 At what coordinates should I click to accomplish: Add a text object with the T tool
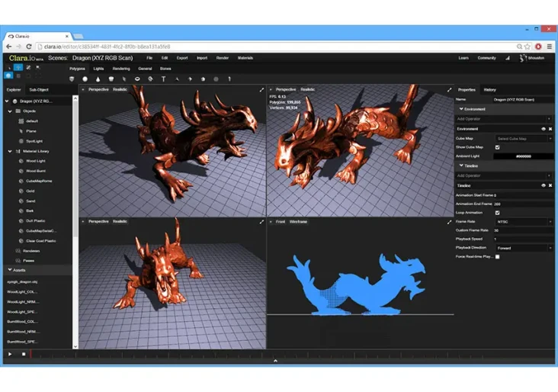pyautogui.click(x=163, y=79)
